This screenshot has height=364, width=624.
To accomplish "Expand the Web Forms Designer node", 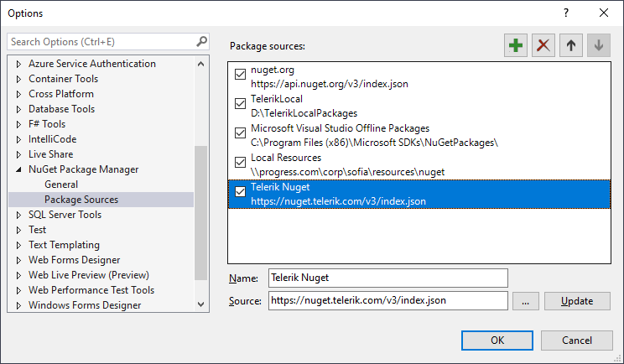I will pyautogui.click(x=18, y=261).
